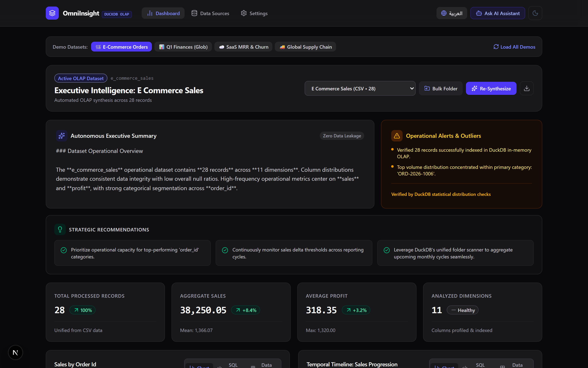Switch language to العربية

(451, 13)
